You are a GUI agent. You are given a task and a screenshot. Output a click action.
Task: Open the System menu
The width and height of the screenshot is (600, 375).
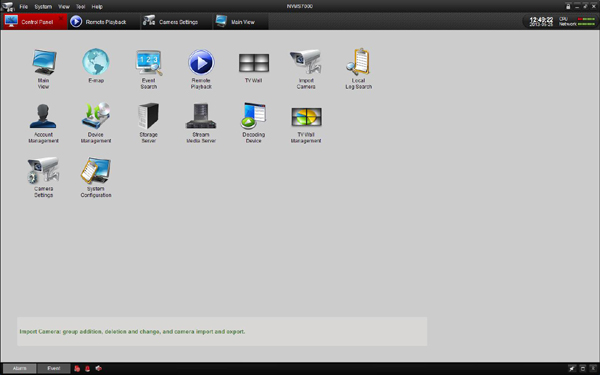43,7
